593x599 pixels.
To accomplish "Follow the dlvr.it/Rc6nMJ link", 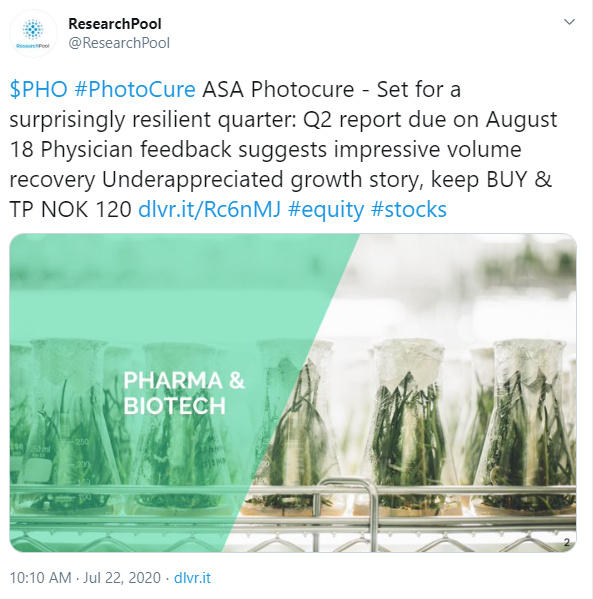I will click(209, 209).
